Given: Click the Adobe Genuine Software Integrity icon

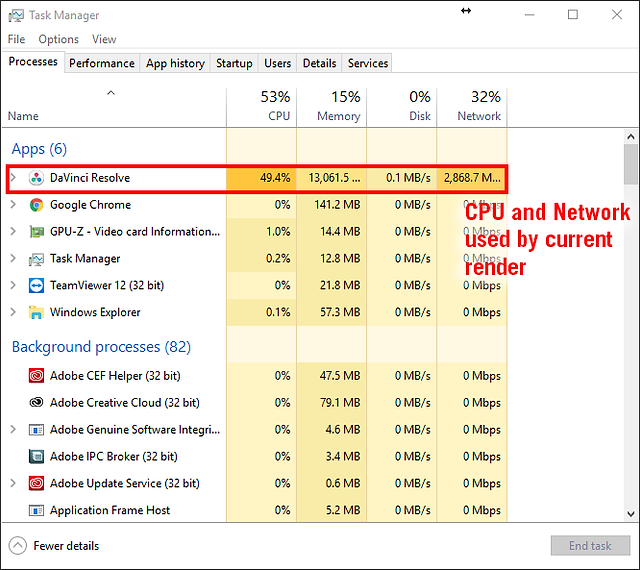Looking at the screenshot, I should [x=36, y=430].
